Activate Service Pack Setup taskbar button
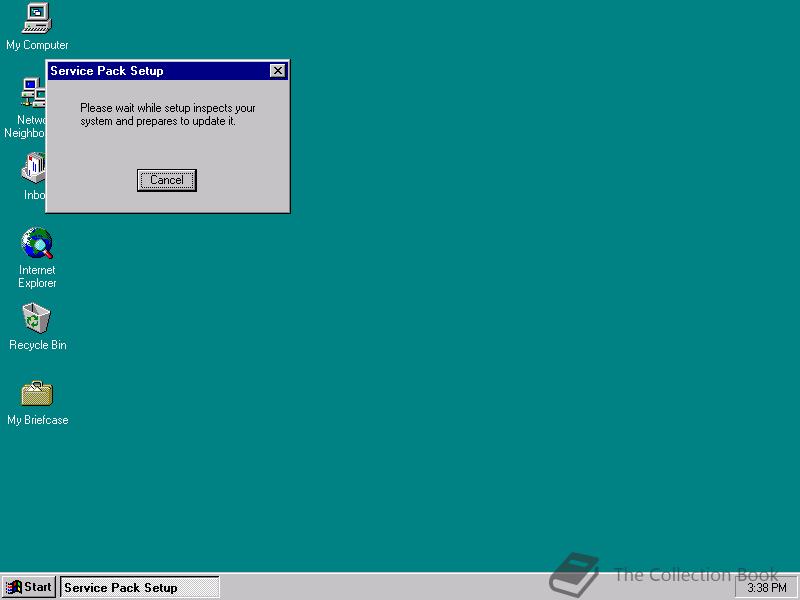800x600 pixels. 140,587
